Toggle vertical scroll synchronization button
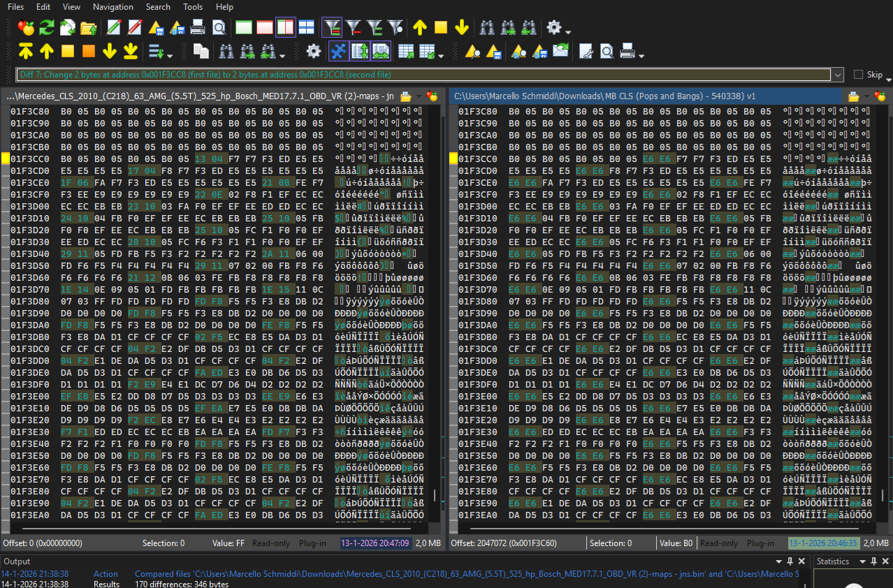Viewport: 893px width, 588px height. (360, 51)
